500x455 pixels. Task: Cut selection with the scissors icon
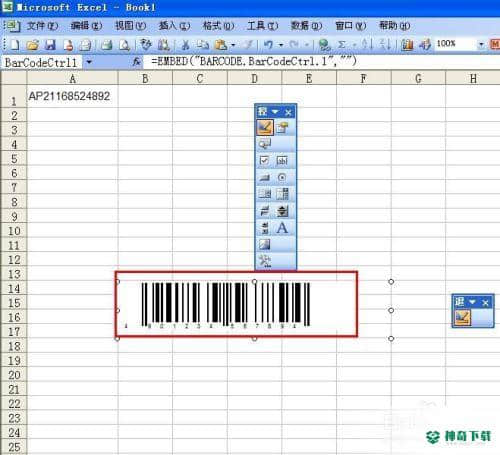(x=185, y=44)
